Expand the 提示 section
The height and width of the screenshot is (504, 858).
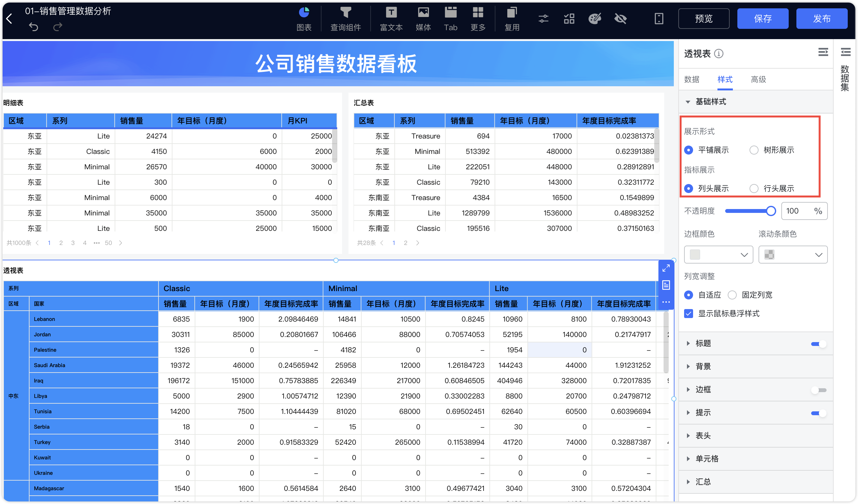pos(688,413)
